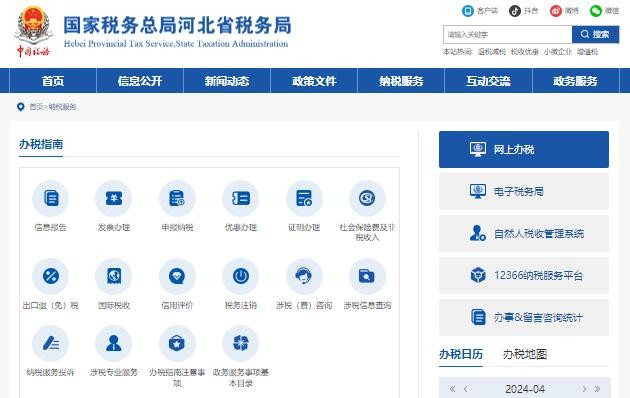Select 纳税服务 in navigation bar
This screenshot has width=630, height=398.
[401, 81]
